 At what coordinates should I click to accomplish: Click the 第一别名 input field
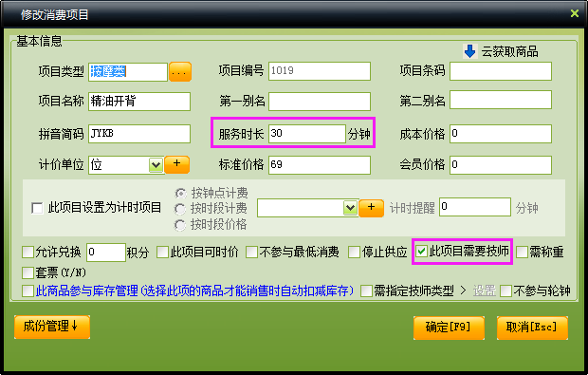319,102
